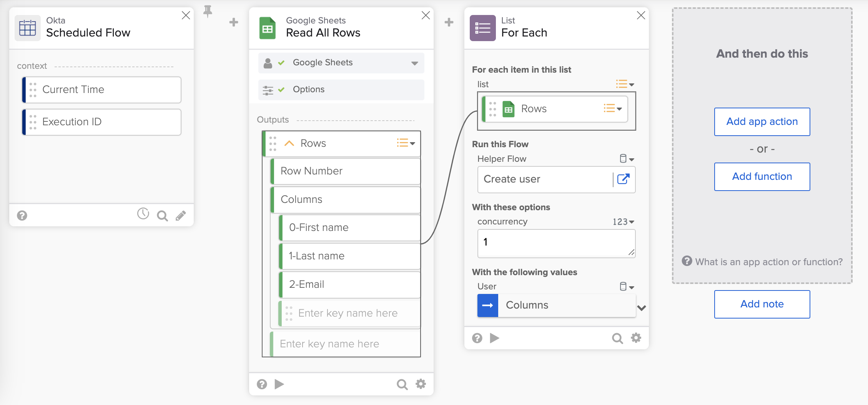868x405 pixels.
Task: Expand Google Sheets connection dropdown
Action: click(x=414, y=63)
